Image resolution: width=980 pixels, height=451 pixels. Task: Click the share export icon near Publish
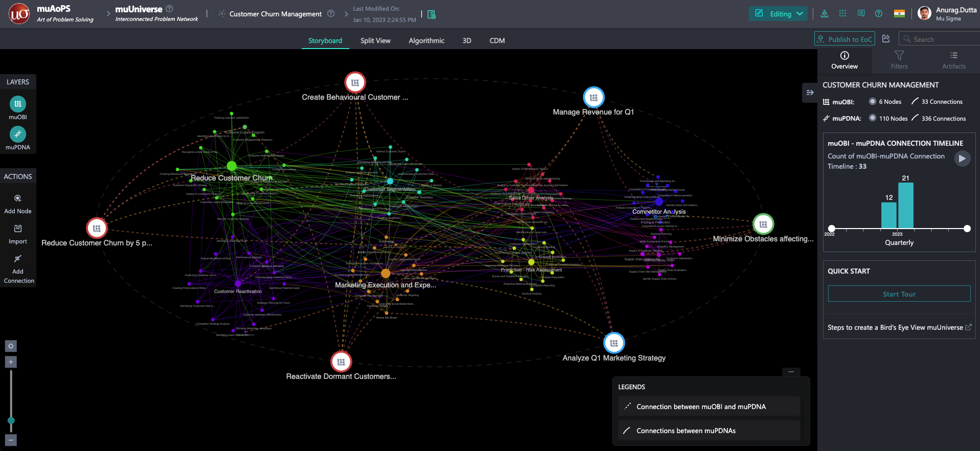click(x=886, y=39)
